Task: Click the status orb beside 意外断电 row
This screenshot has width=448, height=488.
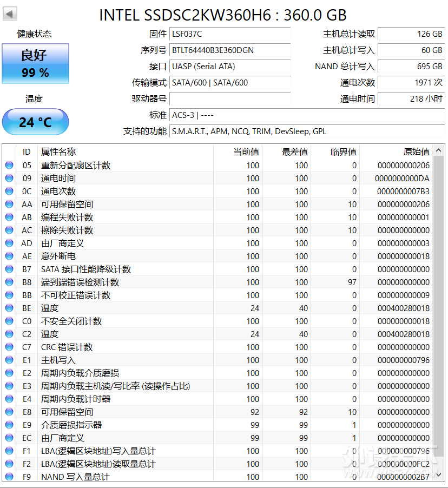Action: click(9, 256)
